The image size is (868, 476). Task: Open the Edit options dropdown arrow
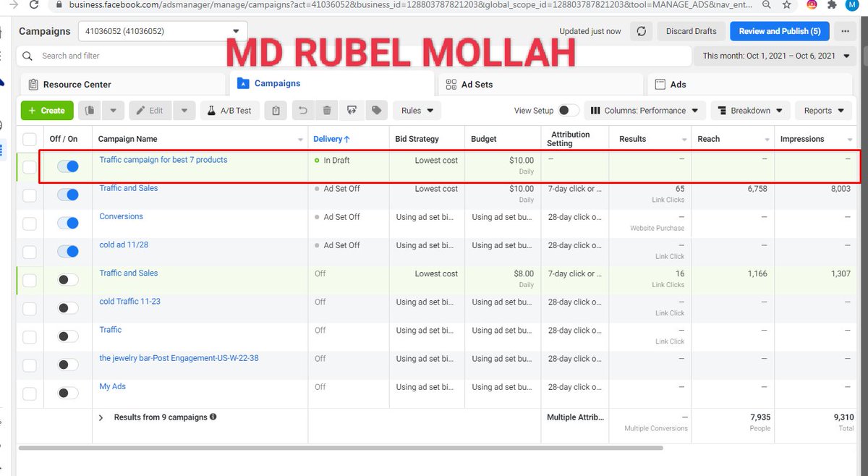coord(184,111)
